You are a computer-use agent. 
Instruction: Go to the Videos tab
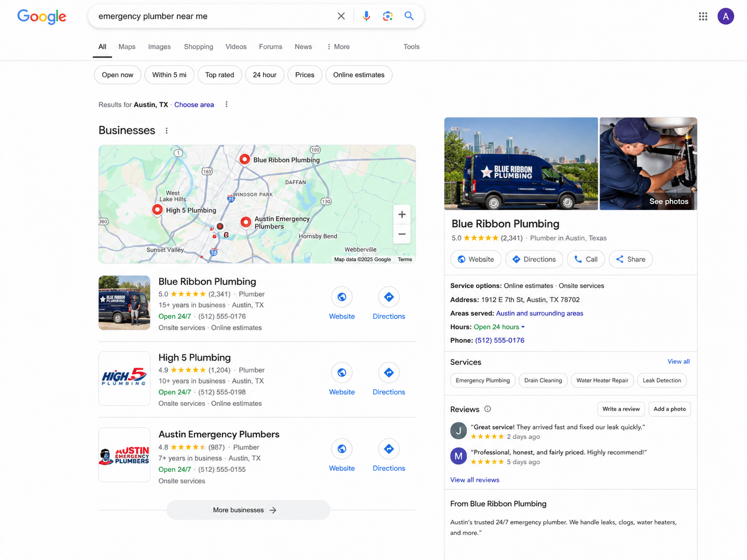[236, 46]
